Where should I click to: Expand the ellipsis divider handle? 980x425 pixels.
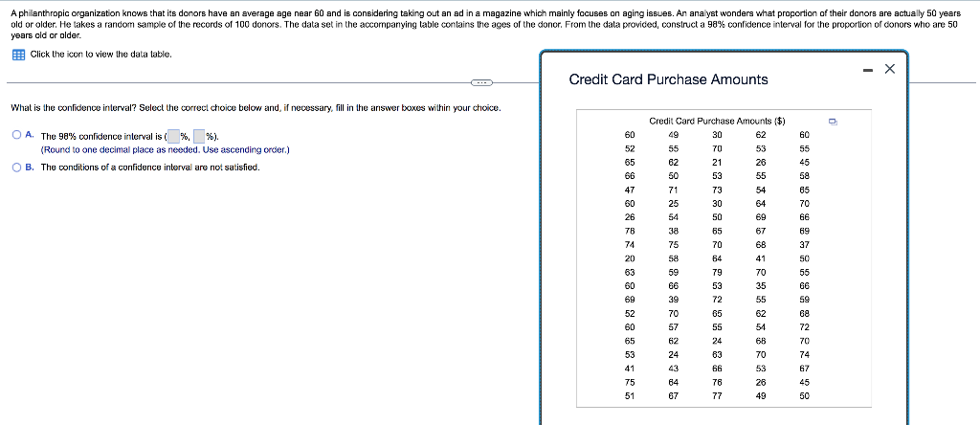[481, 82]
